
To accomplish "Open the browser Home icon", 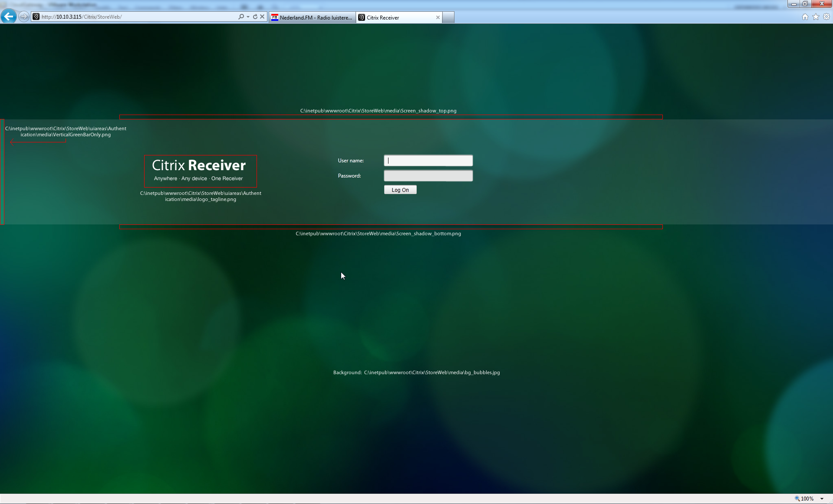I will [805, 17].
